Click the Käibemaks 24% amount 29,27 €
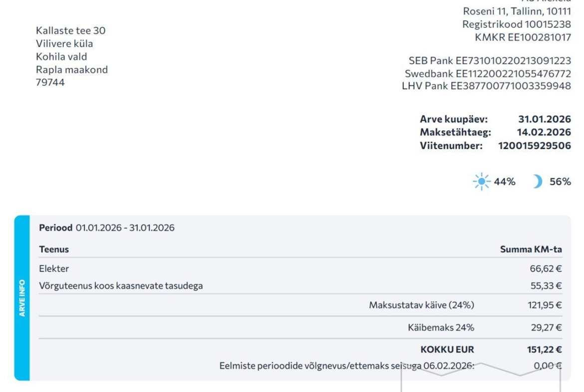 point(546,328)
